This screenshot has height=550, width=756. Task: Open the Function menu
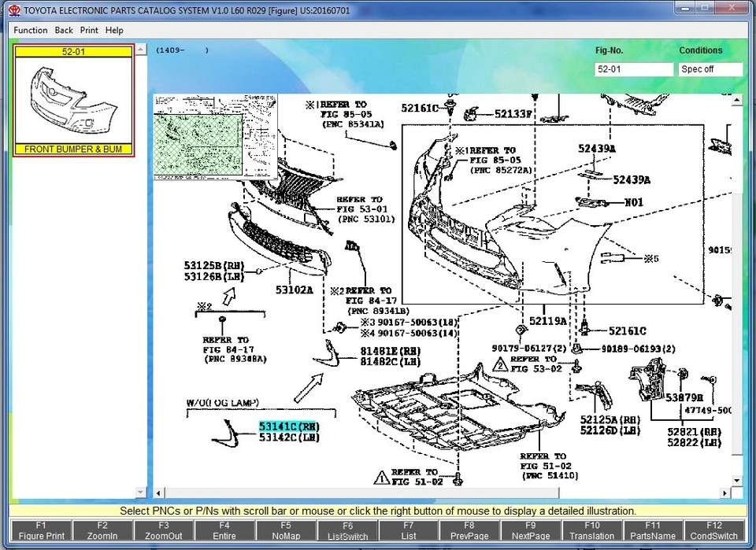(31, 30)
